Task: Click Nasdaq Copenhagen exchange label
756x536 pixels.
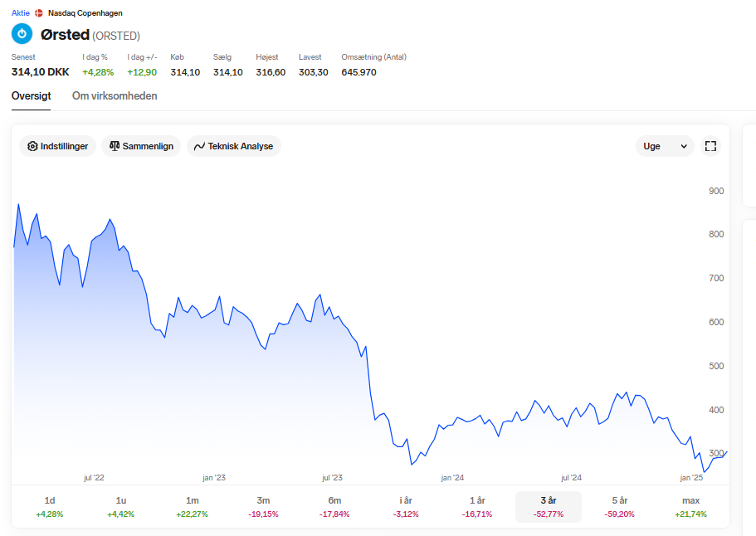Action: coord(85,13)
